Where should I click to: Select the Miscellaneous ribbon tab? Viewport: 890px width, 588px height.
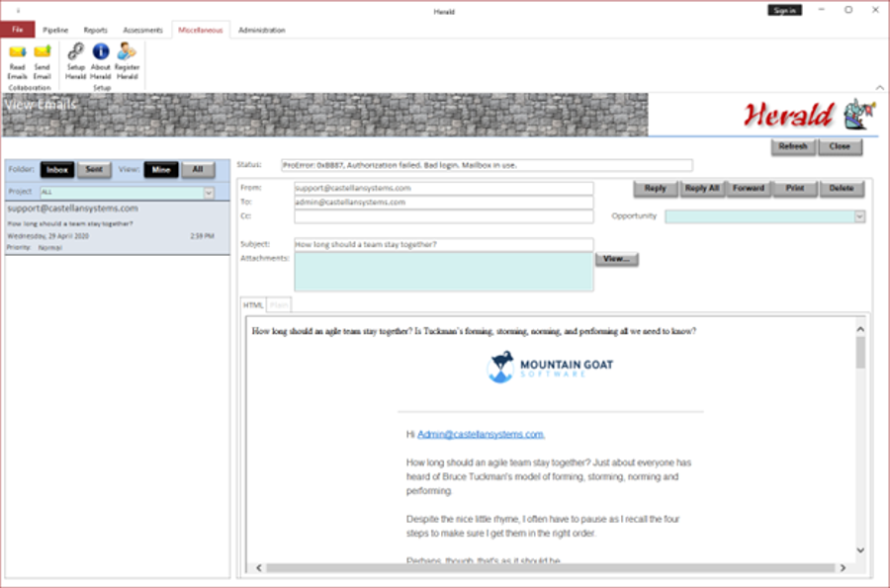tap(201, 30)
